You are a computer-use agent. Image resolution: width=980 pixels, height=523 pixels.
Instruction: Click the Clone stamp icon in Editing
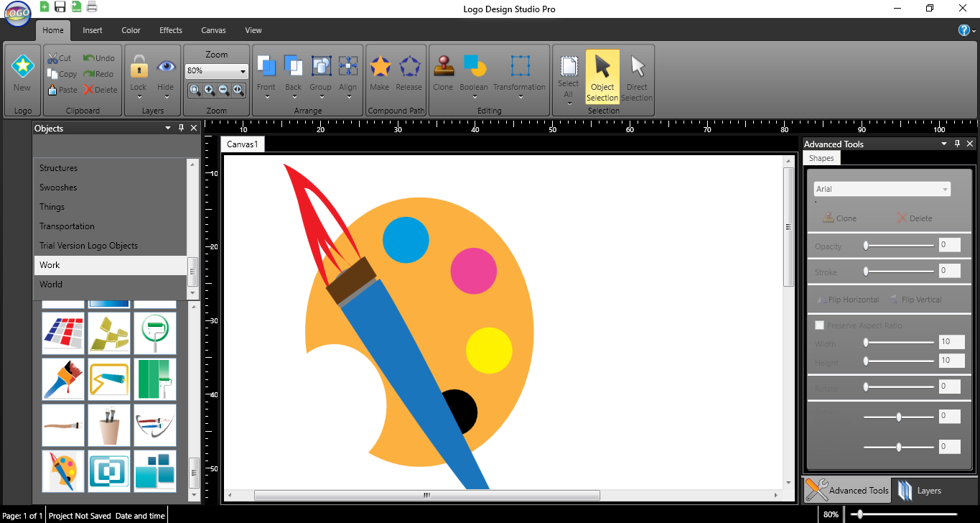pyautogui.click(x=443, y=66)
